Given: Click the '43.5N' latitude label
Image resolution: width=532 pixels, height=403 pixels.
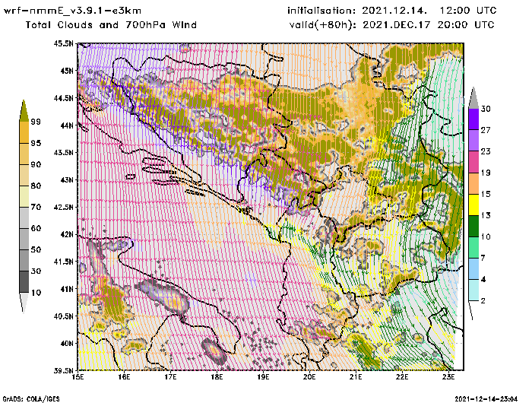Looking at the screenshot, I should tap(63, 152).
